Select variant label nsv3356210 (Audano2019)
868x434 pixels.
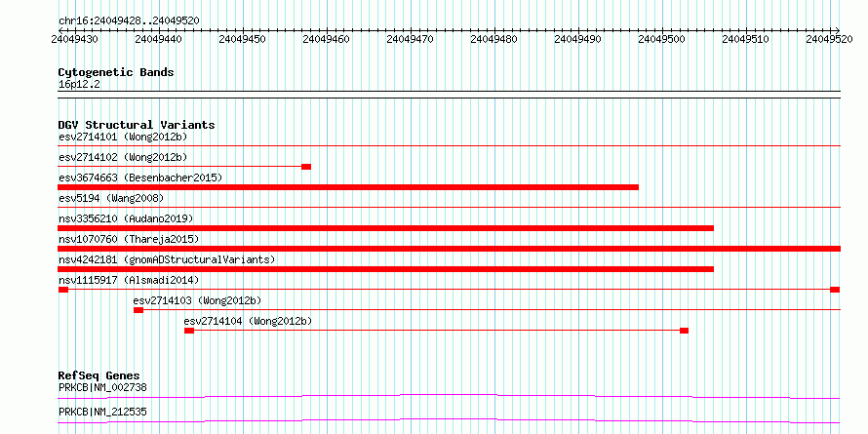click(126, 218)
